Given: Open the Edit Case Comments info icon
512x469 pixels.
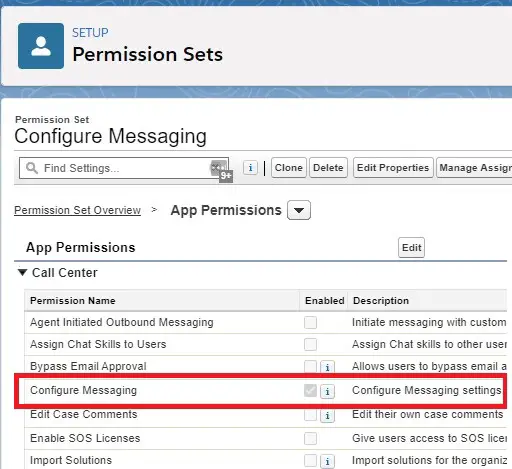Looking at the screenshot, I should pyautogui.click(x=327, y=415).
